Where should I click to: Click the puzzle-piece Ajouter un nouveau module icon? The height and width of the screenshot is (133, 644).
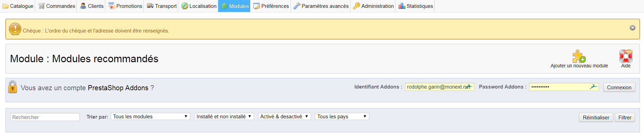pyautogui.click(x=579, y=56)
